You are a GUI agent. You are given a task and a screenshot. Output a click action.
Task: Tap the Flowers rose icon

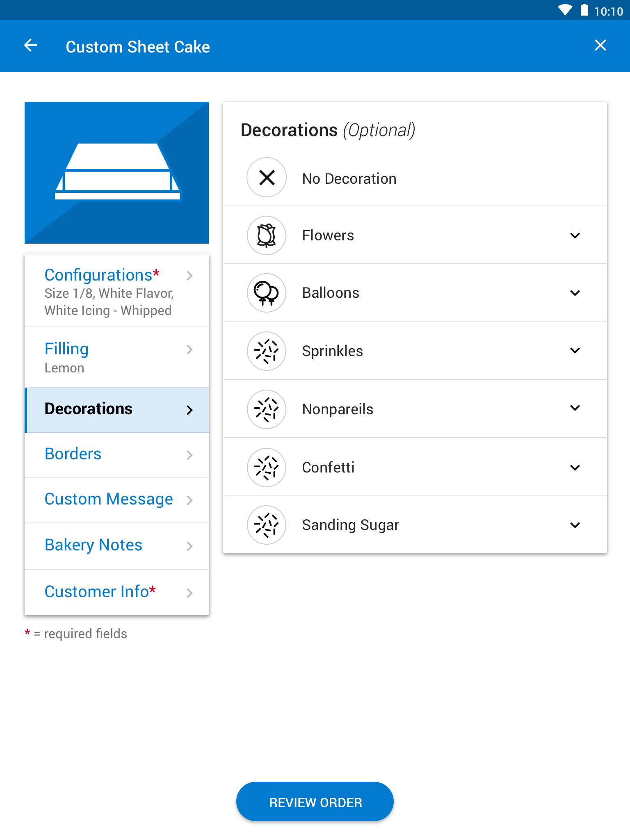click(x=267, y=235)
